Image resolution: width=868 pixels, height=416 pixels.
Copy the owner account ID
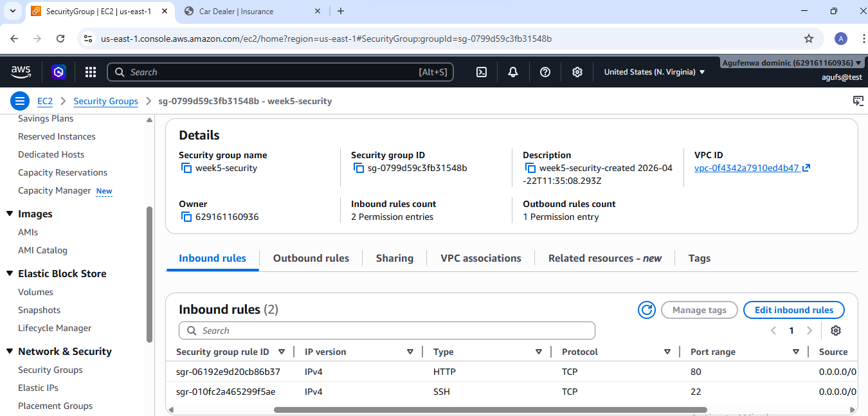coord(186,217)
